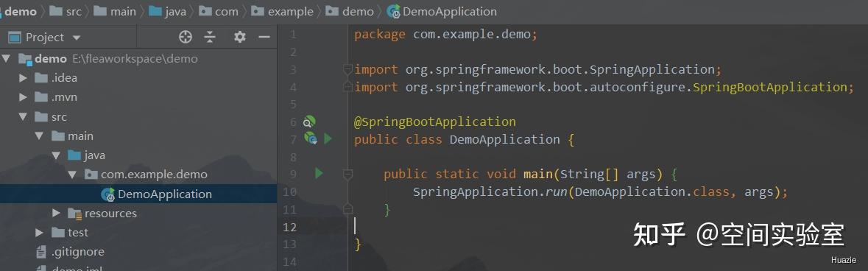Click the main breadcrumb in the navigation bar
This screenshot has width=868, height=271.
115,11
